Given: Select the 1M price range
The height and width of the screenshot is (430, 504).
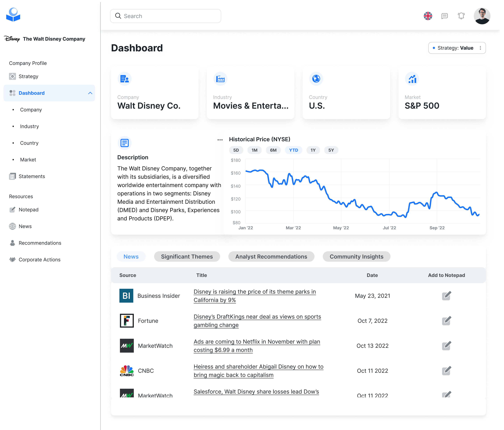Looking at the screenshot, I should [x=254, y=150].
